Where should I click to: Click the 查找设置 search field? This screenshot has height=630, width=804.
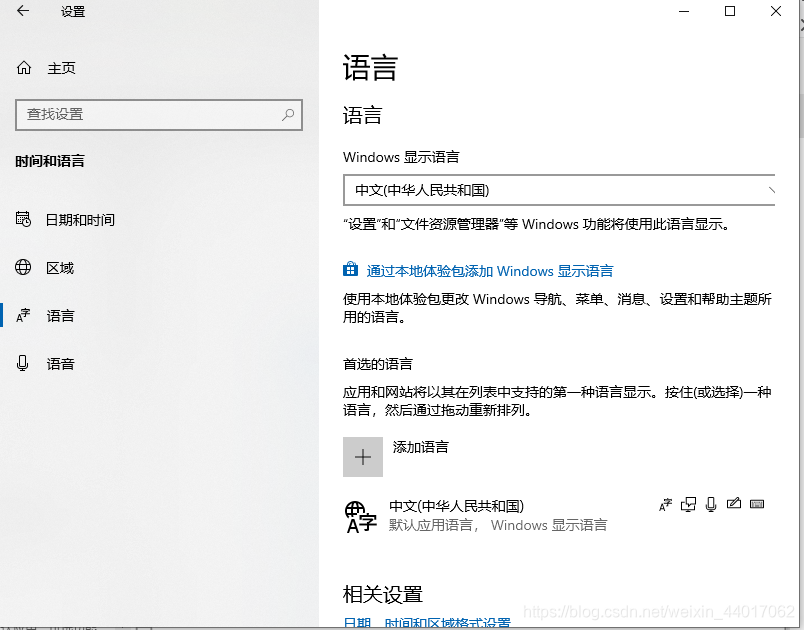coord(159,115)
